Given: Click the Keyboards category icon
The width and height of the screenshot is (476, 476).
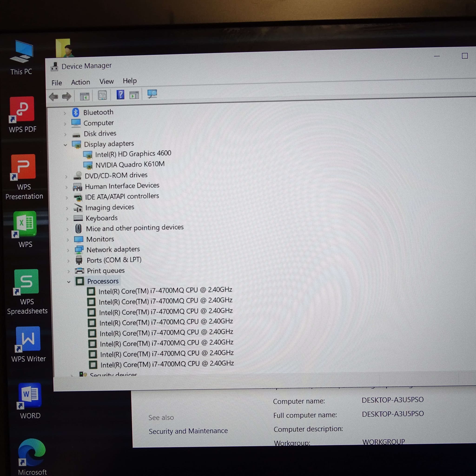Looking at the screenshot, I should [78, 218].
